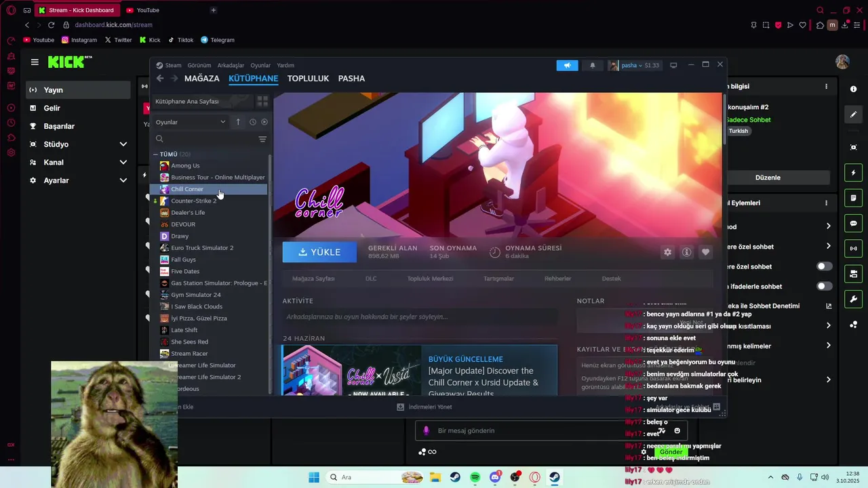Open the Mağaza Sayfası link for Chill Corner
This screenshot has height=488, width=868.
click(x=313, y=279)
